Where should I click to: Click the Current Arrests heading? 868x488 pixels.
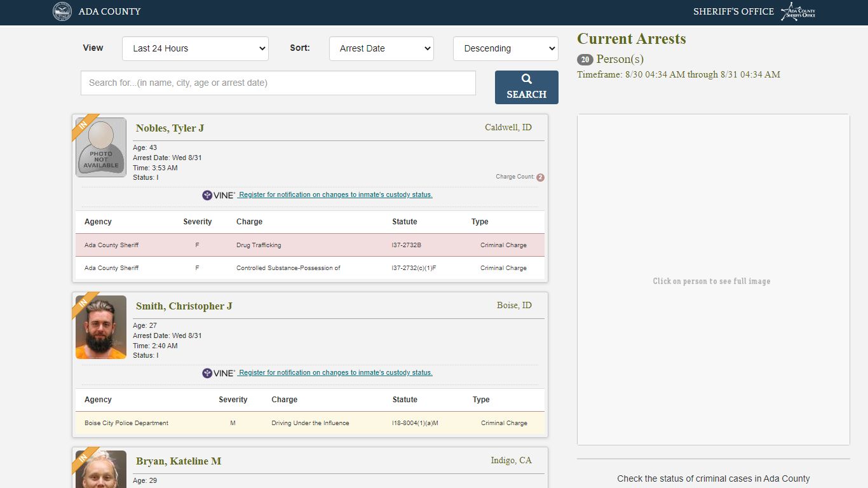point(632,39)
